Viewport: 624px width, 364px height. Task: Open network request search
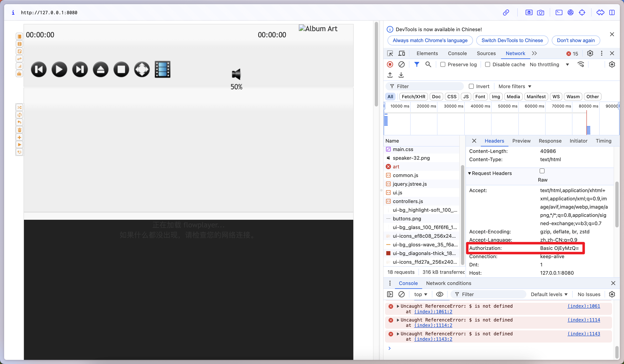coord(428,64)
